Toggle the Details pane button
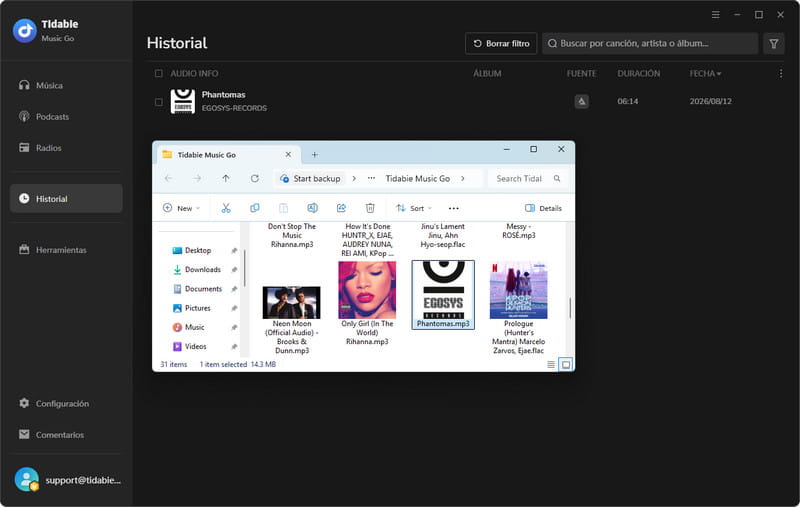 543,208
